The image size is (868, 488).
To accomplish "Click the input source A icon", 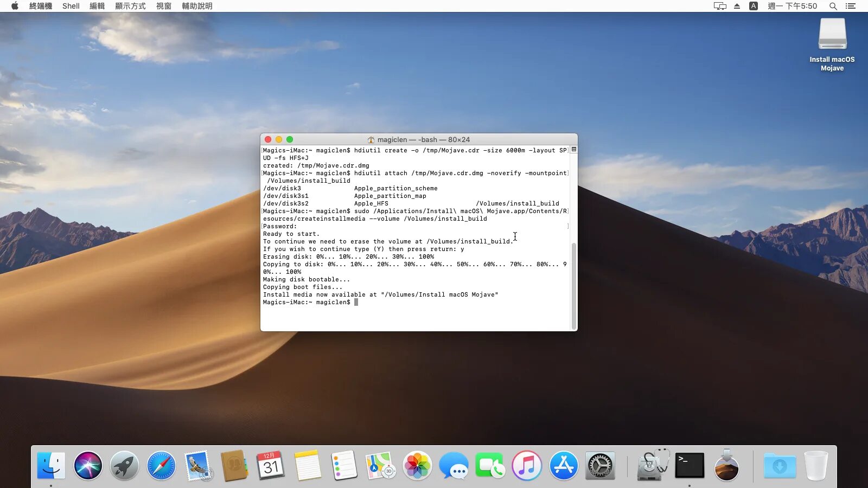I will 754,6.
